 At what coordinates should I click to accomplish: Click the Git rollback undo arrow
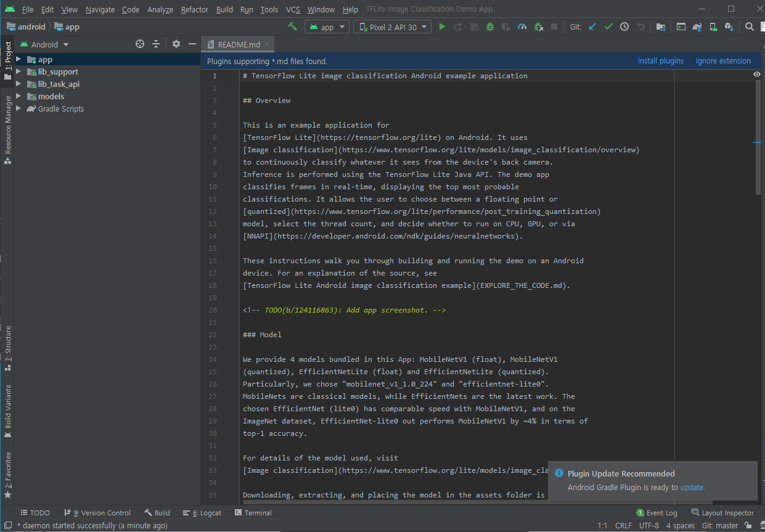[640, 27]
